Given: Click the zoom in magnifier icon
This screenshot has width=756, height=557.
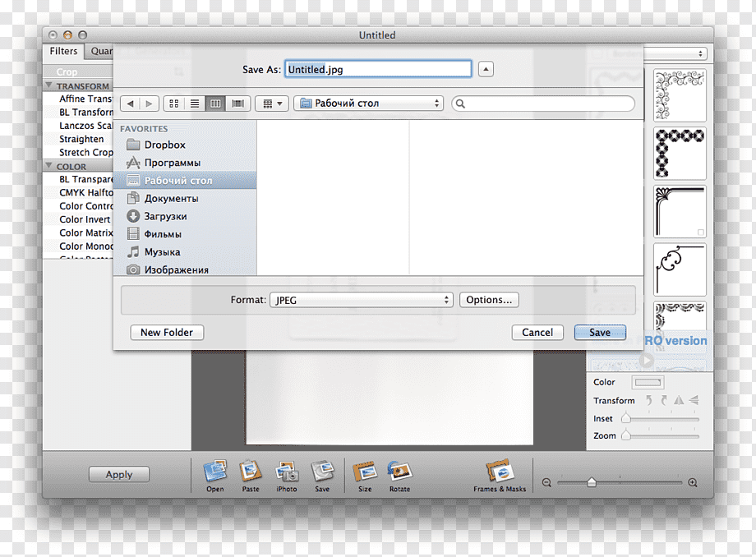Looking at the screenshot, I should click(x=693, y=482).
